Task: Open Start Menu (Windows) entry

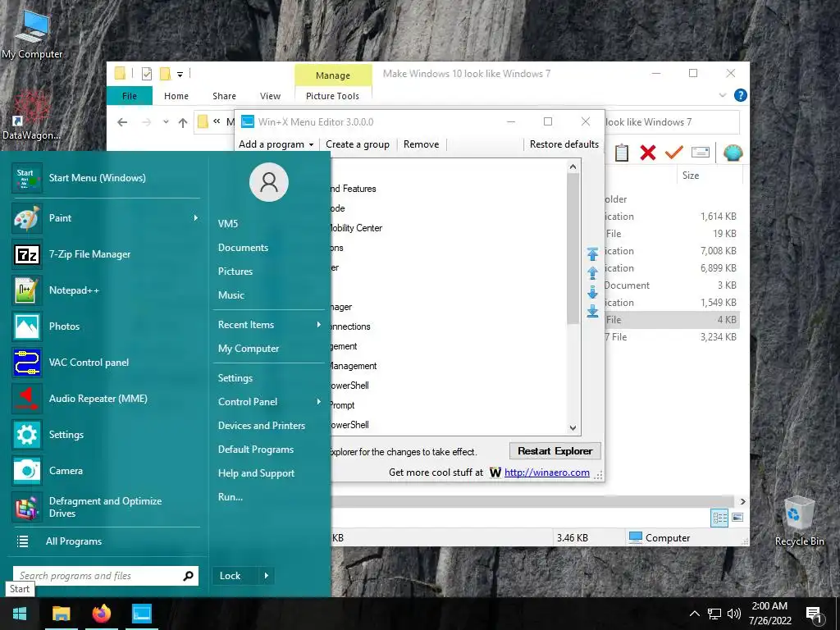Action: click(105, 178)
